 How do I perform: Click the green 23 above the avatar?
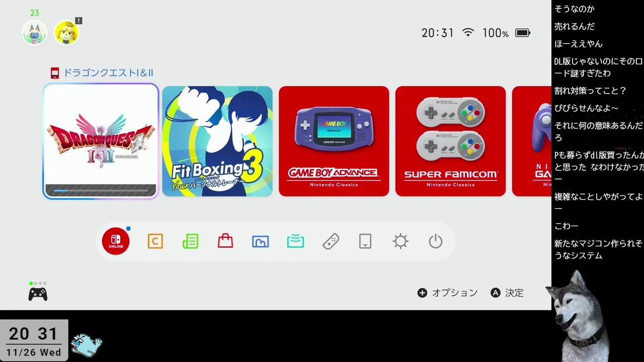coord(35,13)
